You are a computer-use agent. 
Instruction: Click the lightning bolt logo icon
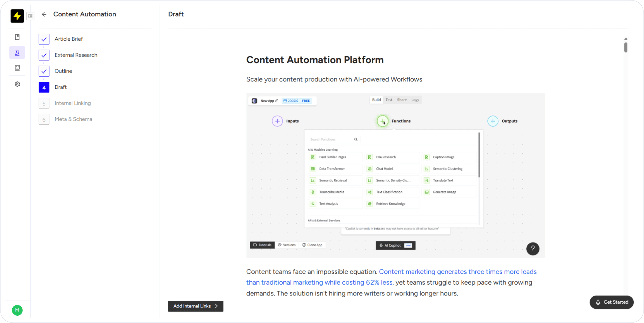(x=17, y=16)
